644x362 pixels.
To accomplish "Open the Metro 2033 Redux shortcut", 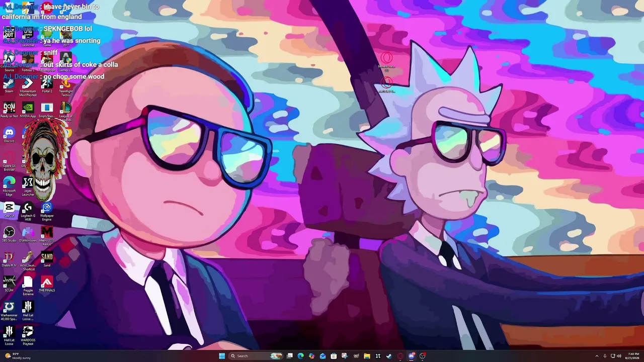I will (47, 236).
